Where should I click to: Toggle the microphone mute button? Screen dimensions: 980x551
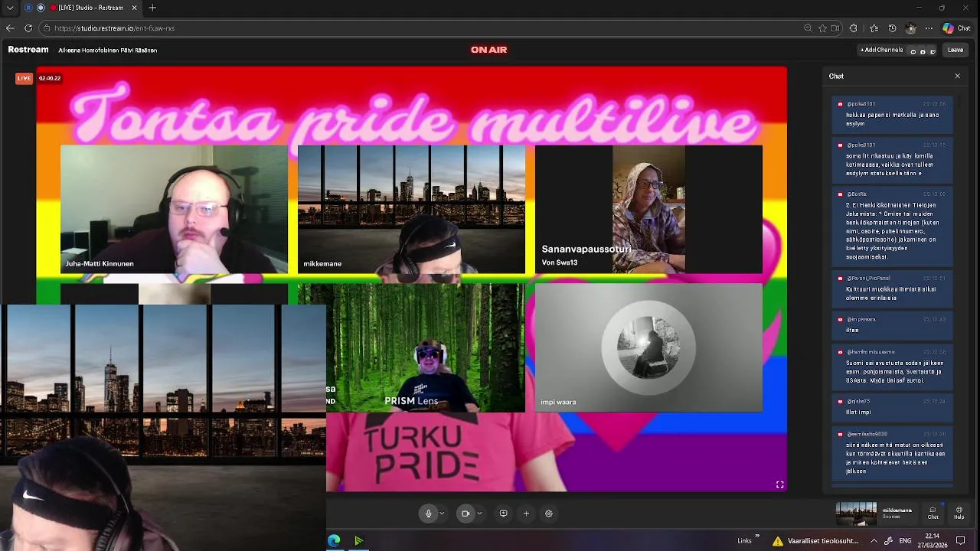(x=428, y=514)
